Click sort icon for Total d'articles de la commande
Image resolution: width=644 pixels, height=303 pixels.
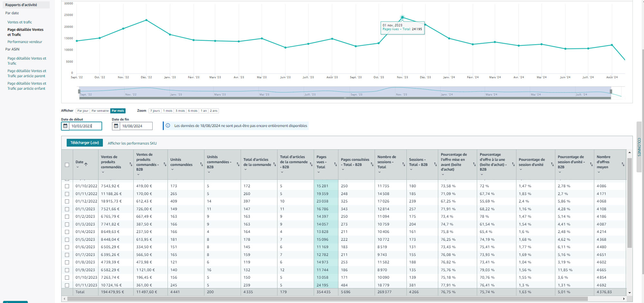tap(275, 164)
